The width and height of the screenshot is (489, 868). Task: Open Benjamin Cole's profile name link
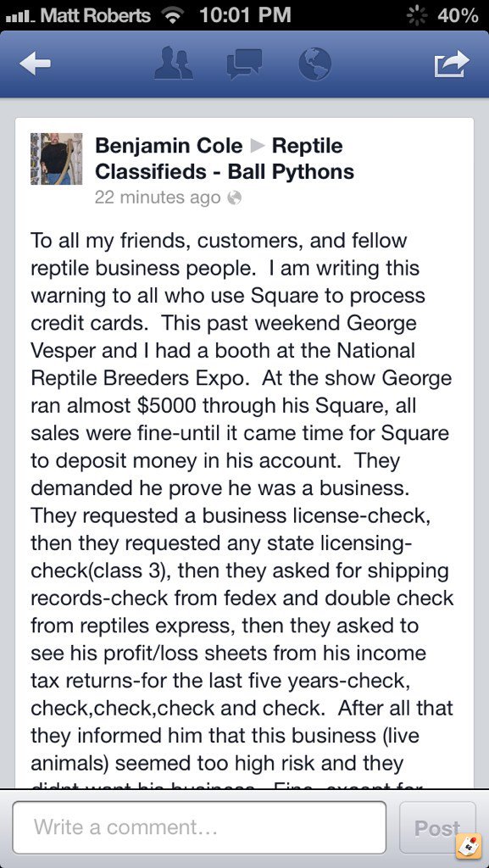coord(169,146)
